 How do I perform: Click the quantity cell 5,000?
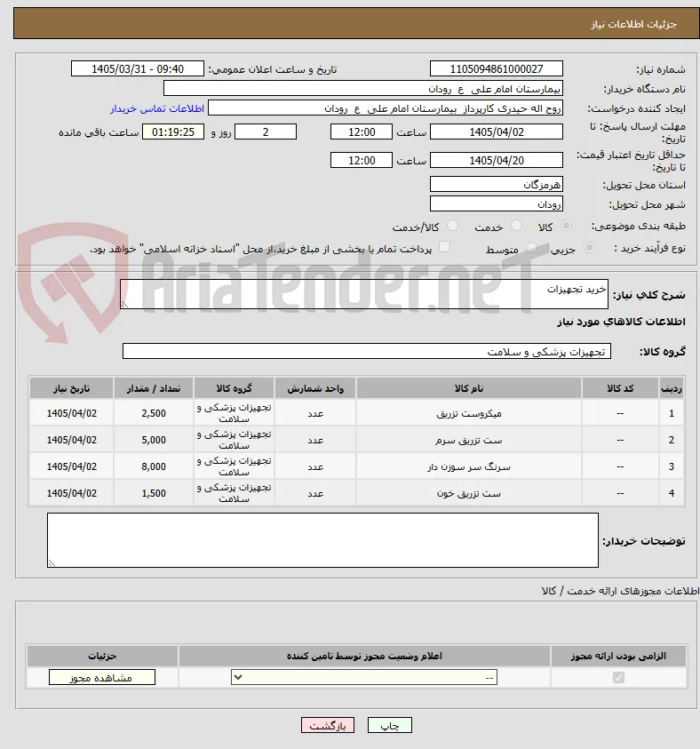pyautogui.click(x=154, y=441)
